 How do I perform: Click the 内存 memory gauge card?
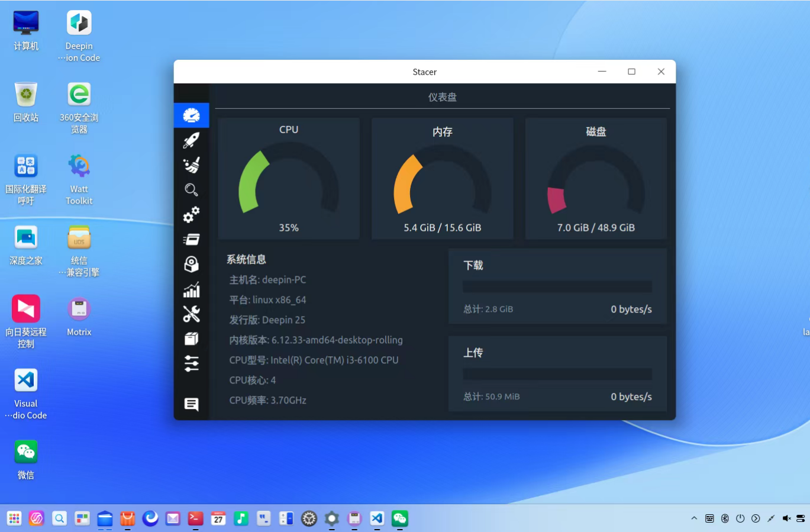pyautogui.click(x=443, y=178)
